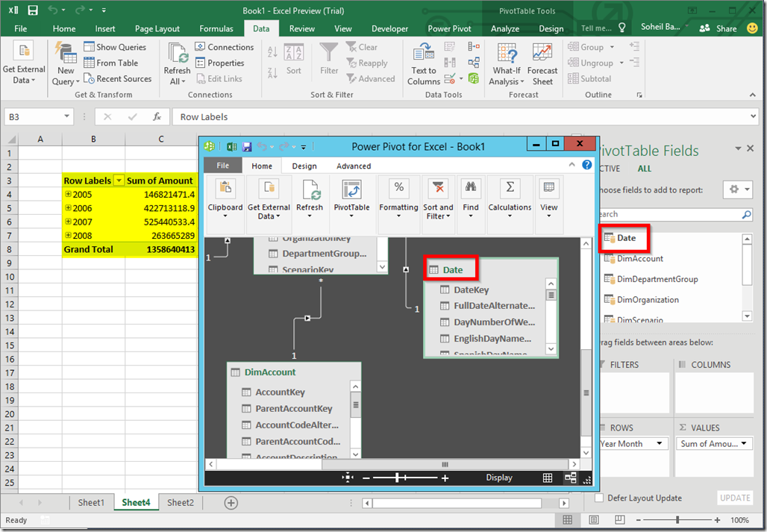Viewport: 767px width, 532px height.
Task: Click the Subtotal outline button
Action: (x=589, y=78)
